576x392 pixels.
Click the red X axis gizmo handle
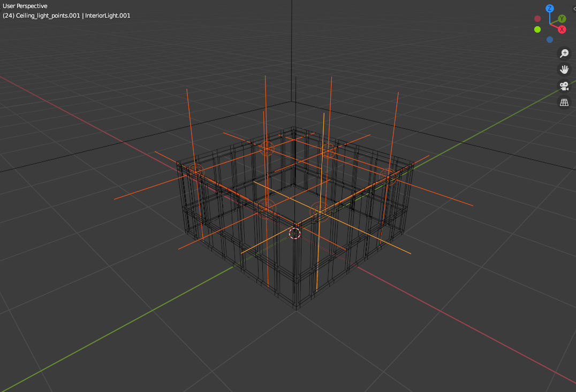pyautogui.click(x=562, y=29)
